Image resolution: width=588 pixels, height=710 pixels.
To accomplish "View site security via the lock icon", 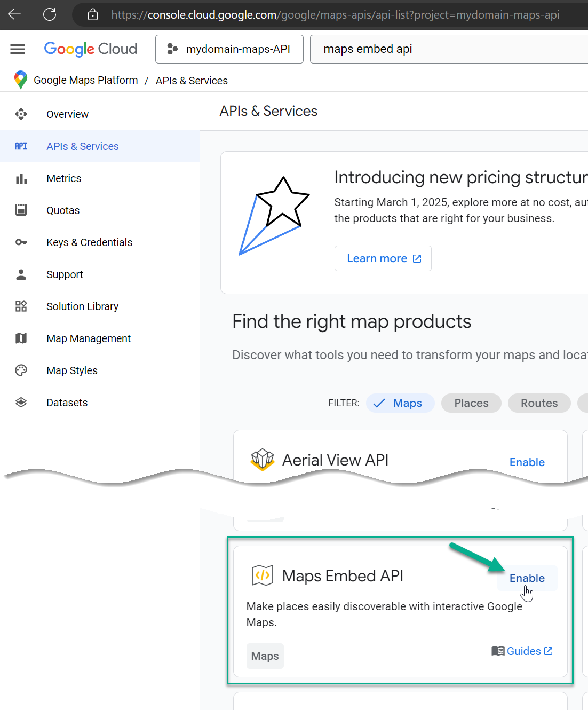I will pyautogui.click(x=93, y=14).
